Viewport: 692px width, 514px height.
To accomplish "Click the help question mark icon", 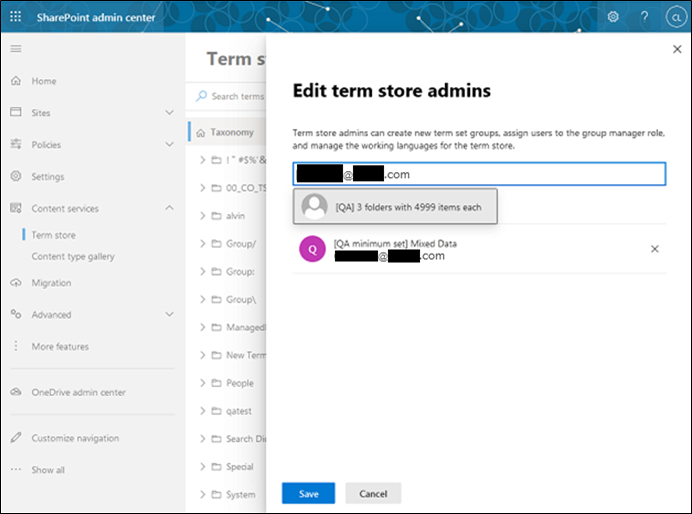I will [644, 16].
